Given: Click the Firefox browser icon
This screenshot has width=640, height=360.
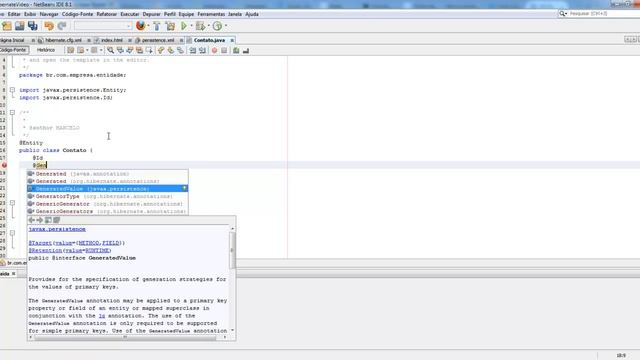Looking at the screenshot, I should 140,26.
